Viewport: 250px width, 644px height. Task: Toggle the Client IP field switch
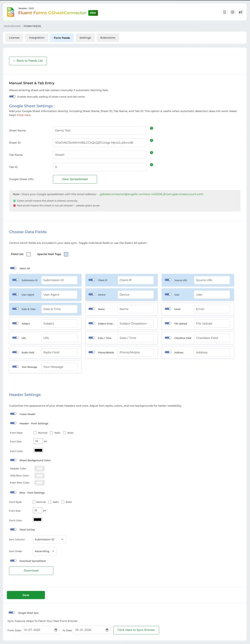click(x=92, y=280)
